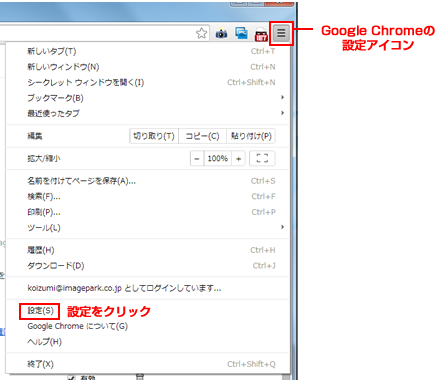437x380 pixels.
Task: Open Google Chrome について(G)
Action: pos(148,326)
